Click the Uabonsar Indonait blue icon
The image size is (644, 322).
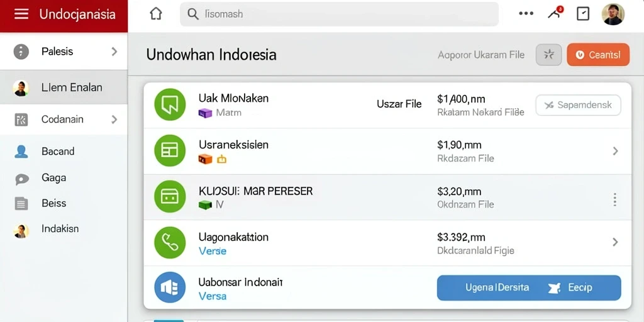[x=170, y=287]
